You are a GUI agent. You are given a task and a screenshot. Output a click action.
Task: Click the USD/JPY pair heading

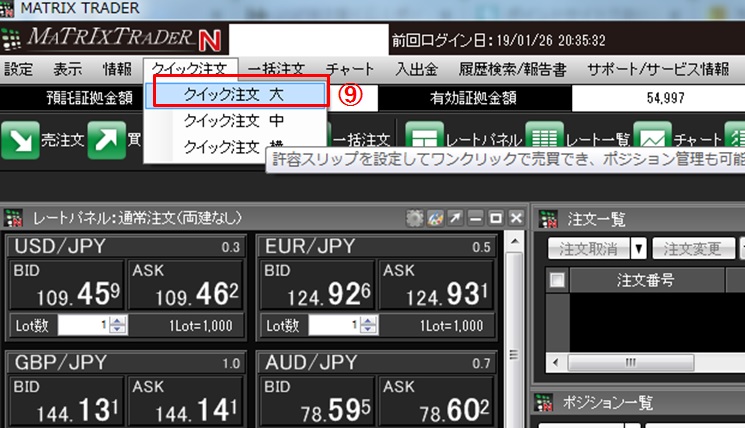coord(60,247)
